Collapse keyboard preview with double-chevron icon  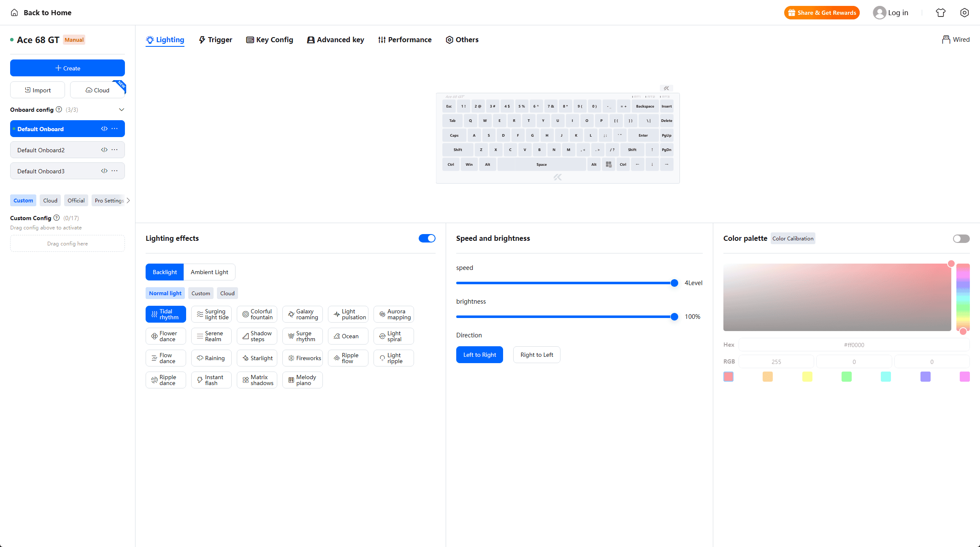(x=666, y=88)
